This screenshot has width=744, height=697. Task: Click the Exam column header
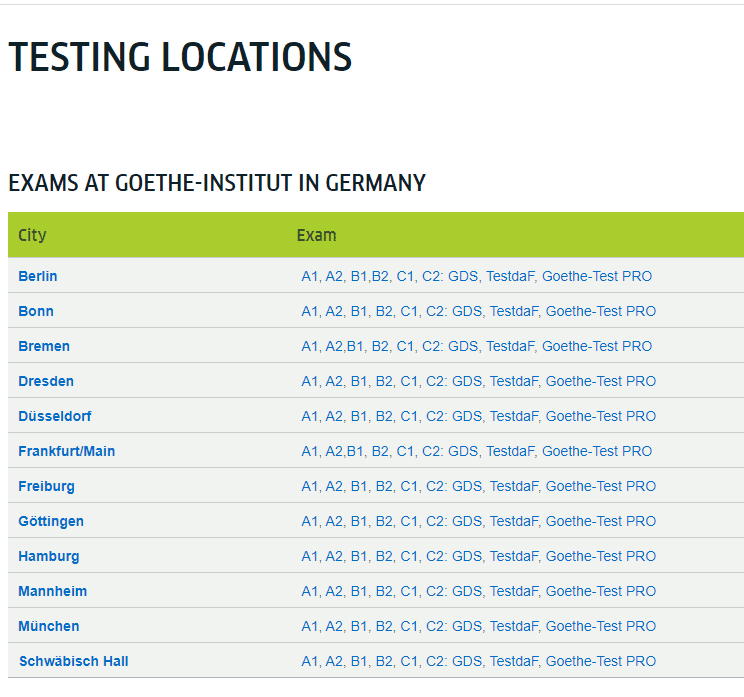[316, 235]
